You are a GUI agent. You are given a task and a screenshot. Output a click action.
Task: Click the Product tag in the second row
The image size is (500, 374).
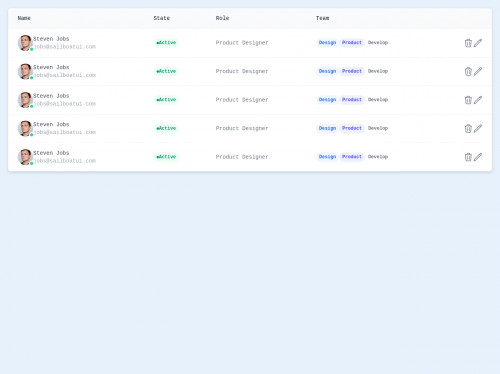point(352,71)
